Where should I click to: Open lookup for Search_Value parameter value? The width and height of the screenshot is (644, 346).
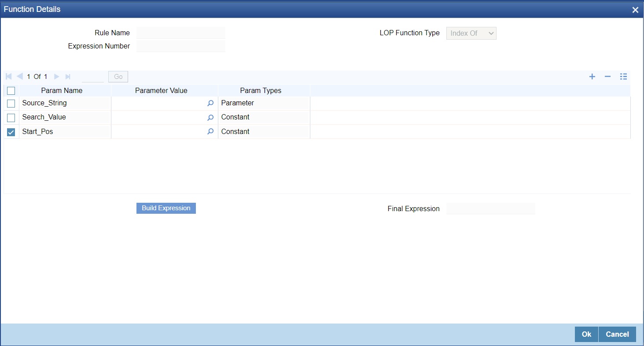coord(210,117)
